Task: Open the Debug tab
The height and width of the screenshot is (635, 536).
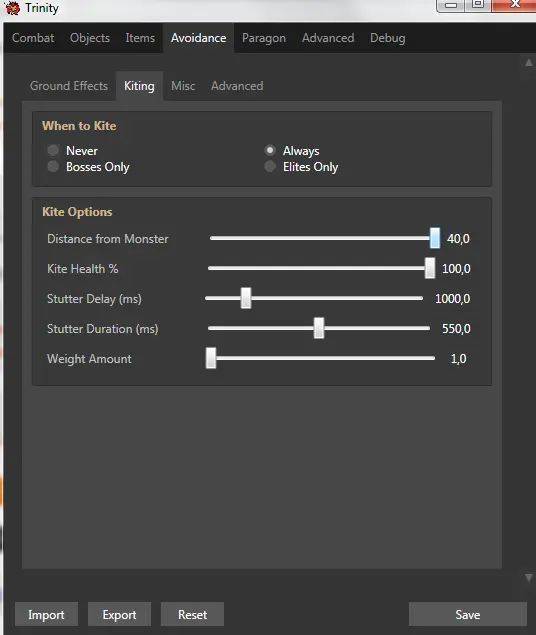Action: coord(387,38)
